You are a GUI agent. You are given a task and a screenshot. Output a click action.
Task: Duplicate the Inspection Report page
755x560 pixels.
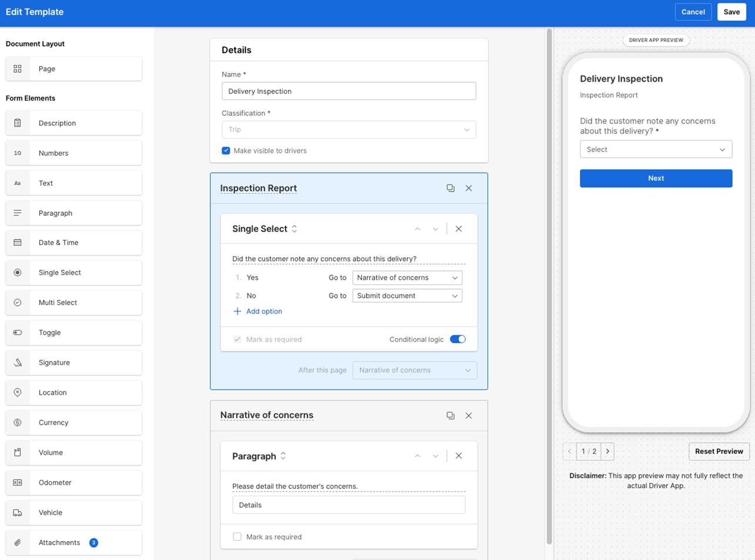(451, 188)
